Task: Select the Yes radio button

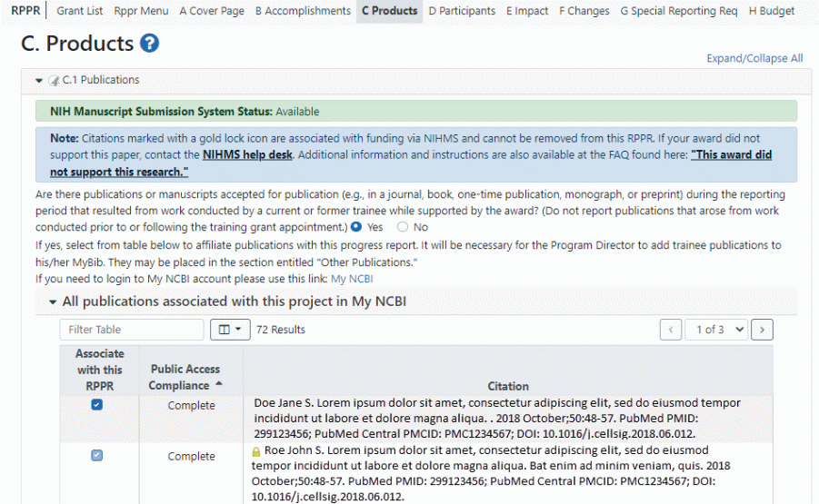Action: tap(356, 227)
